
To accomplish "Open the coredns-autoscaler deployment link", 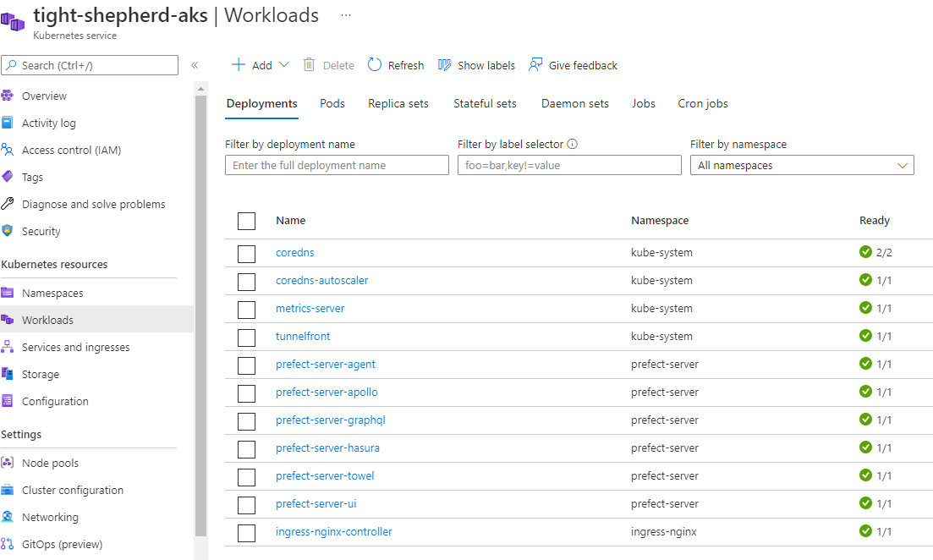I will tap(322, 280).
